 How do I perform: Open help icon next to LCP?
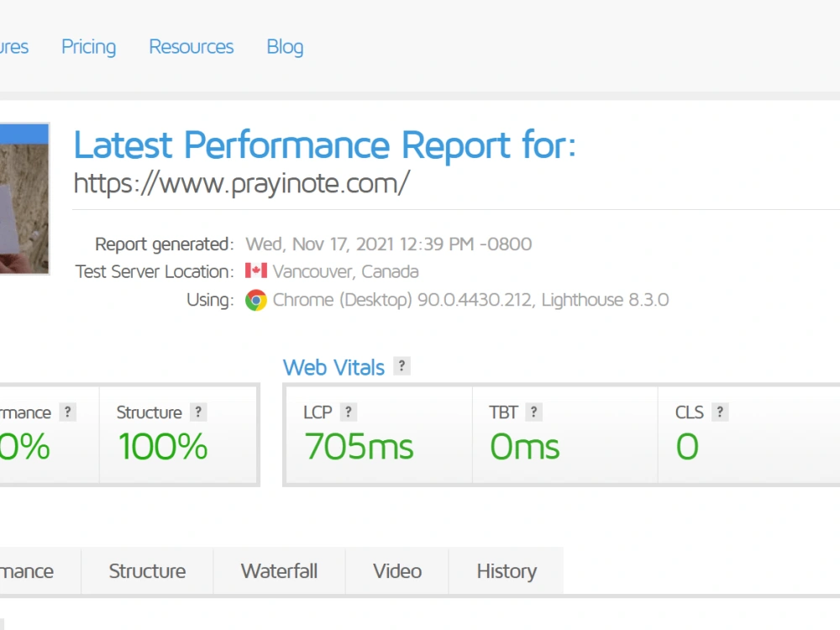click(349, 412)
